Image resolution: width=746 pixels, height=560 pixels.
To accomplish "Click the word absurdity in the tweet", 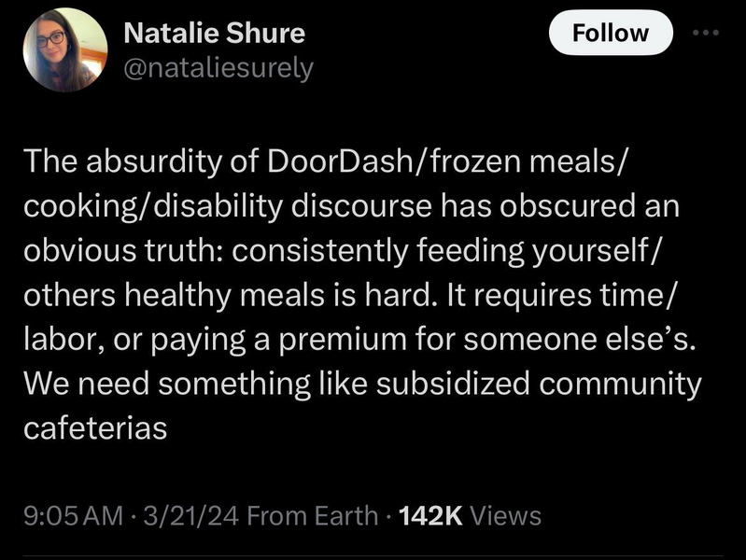I will pos(154,161).
